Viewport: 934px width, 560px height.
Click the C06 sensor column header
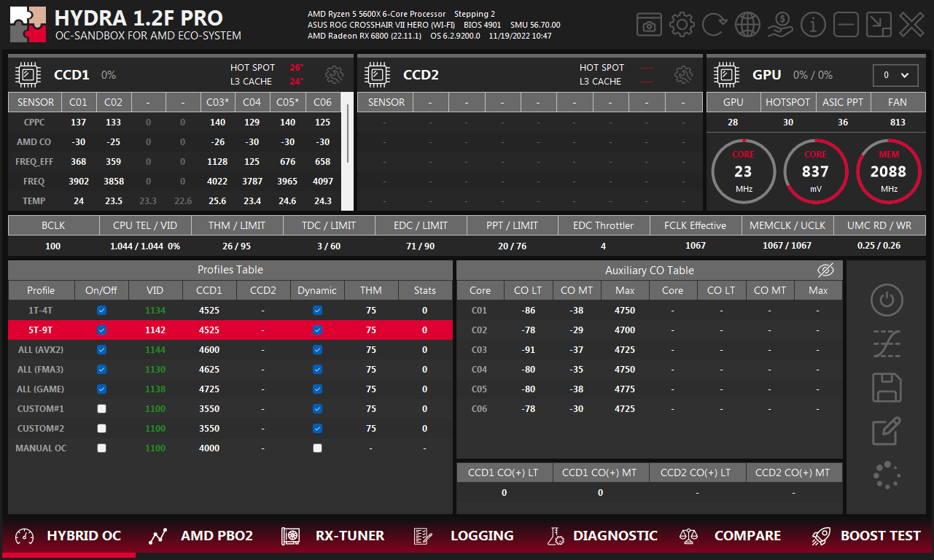pyautogui.click(x=323, y=102)
